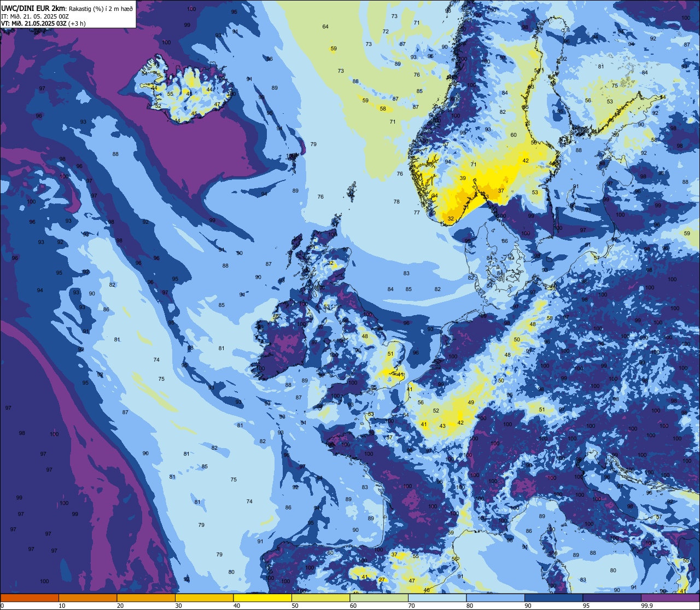Click the legend tick label '80'
This screenshot has width=700, height=610.
click(470, 606)
